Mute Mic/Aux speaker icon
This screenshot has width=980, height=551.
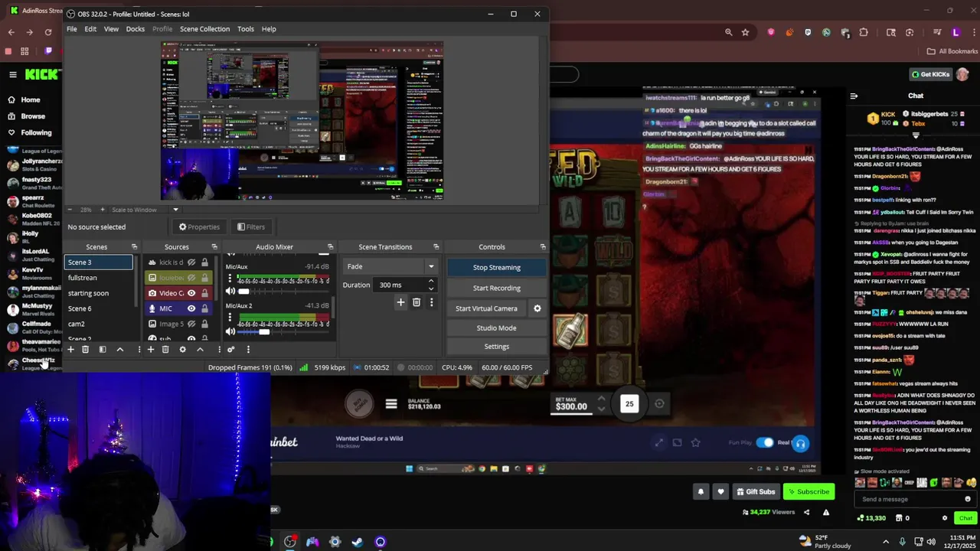point(230,292)
